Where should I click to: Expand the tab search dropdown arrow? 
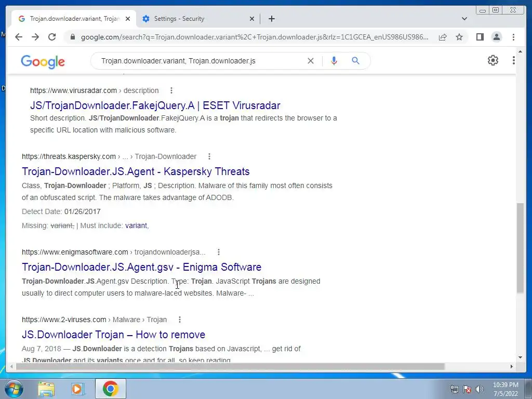[464, 19]
